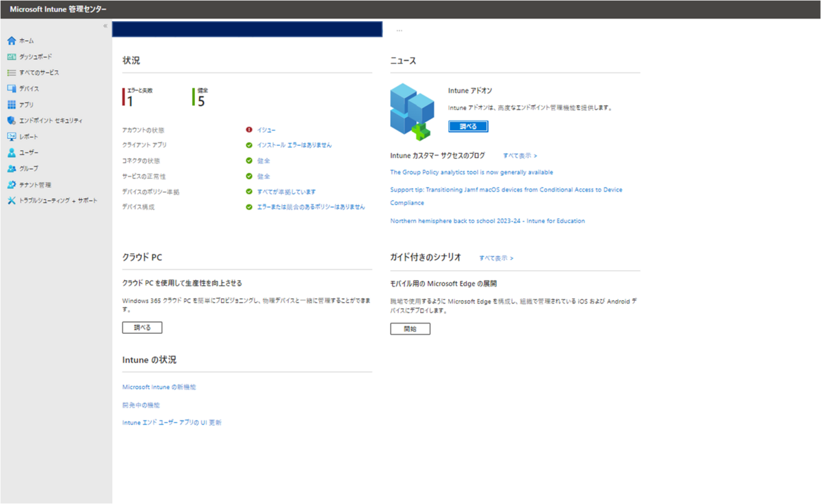The width and height of the screenshot is (821, 504).
Task: Click the Tenant Administration gear icon
Action: click(11, 185)
